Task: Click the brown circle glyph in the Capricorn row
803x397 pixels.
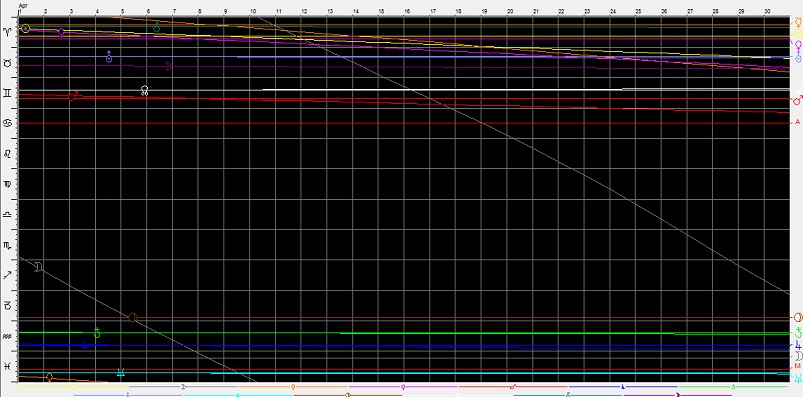Action: coord(133,318)
